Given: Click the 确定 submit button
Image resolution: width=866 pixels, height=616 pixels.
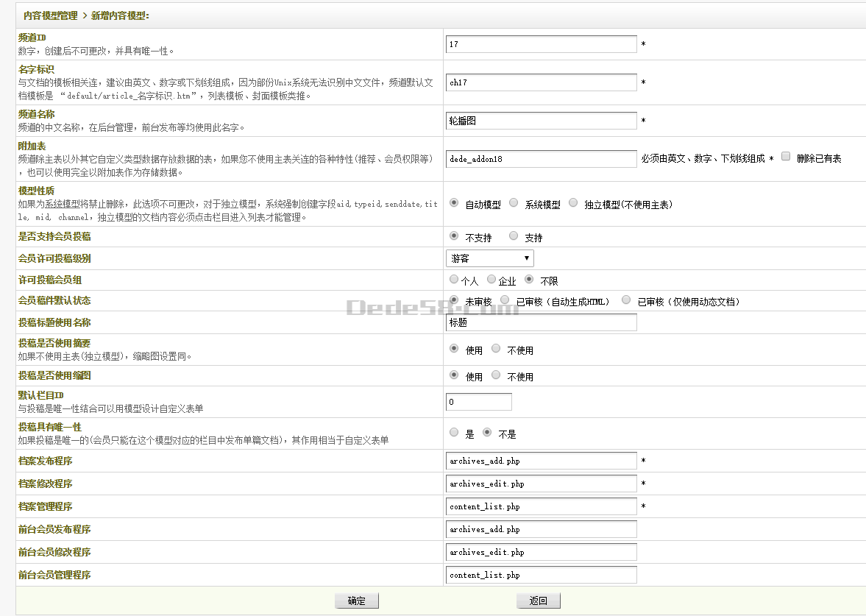Looking at the screenshot, I should tap(356, 601).
